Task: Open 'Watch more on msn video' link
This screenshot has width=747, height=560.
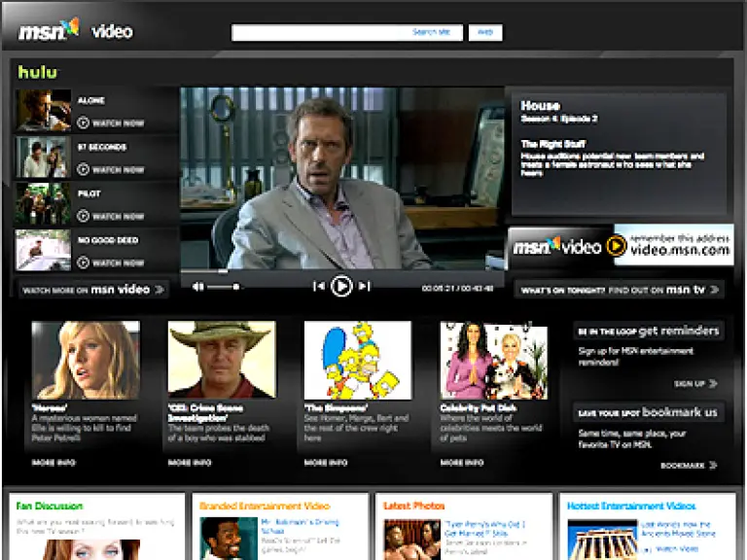Action: (93, 290)
